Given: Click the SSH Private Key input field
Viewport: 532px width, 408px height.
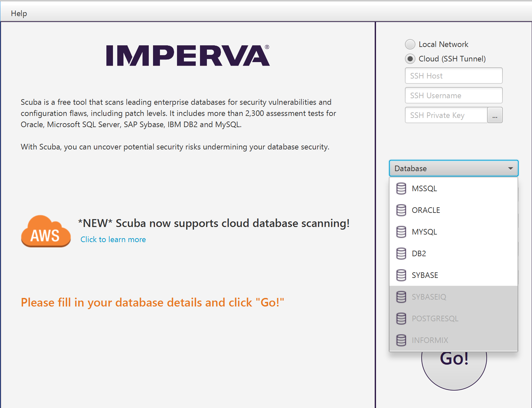Looking at the screenshot, I should click(x=446, y=115).
